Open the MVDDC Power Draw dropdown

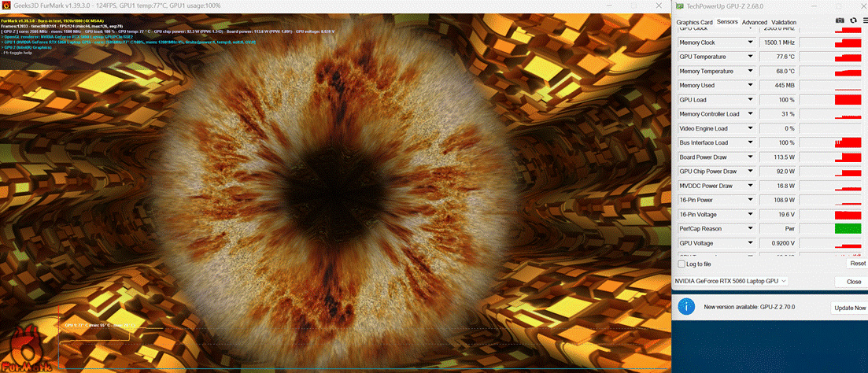pyautogui.click(x=752, y=186)
